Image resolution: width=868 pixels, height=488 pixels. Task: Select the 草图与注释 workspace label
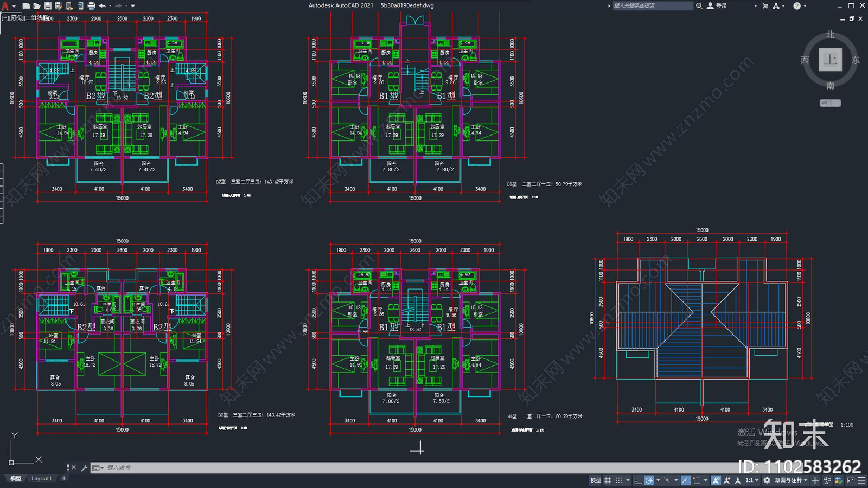click(788, 480)
